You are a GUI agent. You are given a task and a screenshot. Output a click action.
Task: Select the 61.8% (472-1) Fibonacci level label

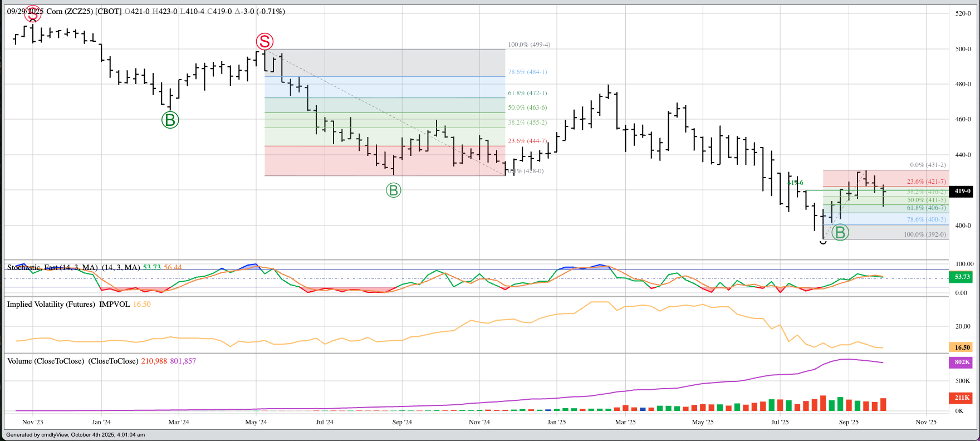point(527,93)
